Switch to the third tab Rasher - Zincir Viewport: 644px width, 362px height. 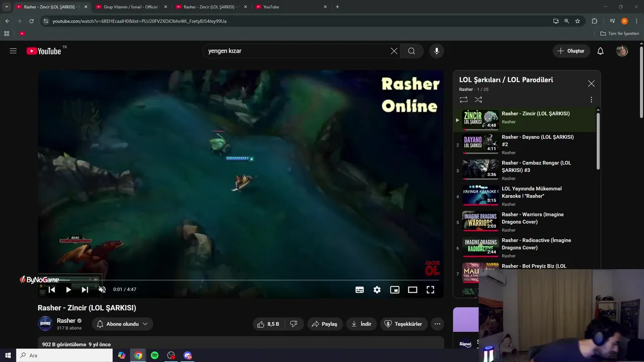click(x=210, y=7)
